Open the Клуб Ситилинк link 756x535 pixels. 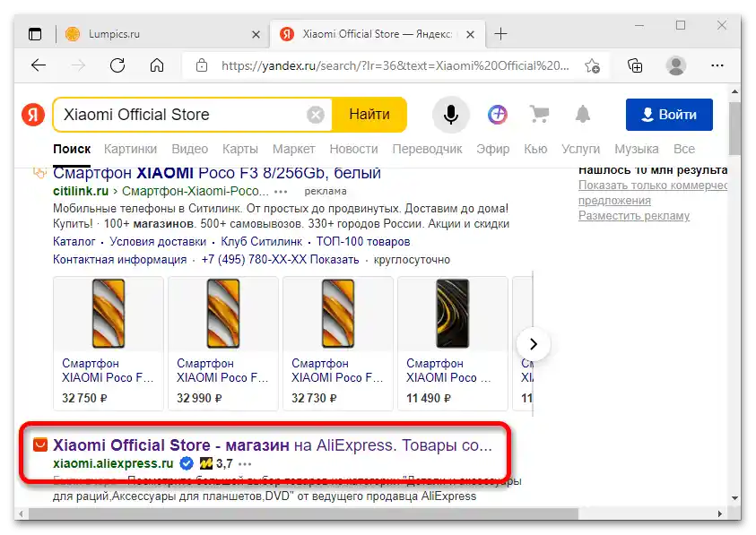pos(261,242)
